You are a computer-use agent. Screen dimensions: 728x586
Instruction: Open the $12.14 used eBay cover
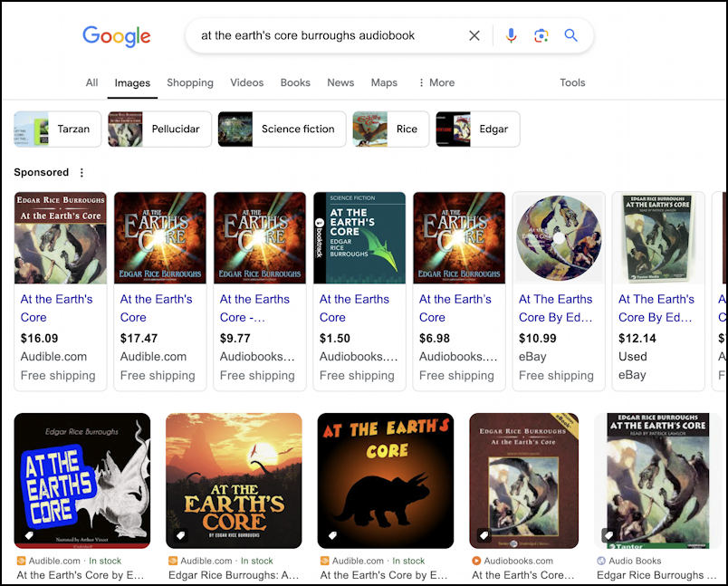(658, 237)
